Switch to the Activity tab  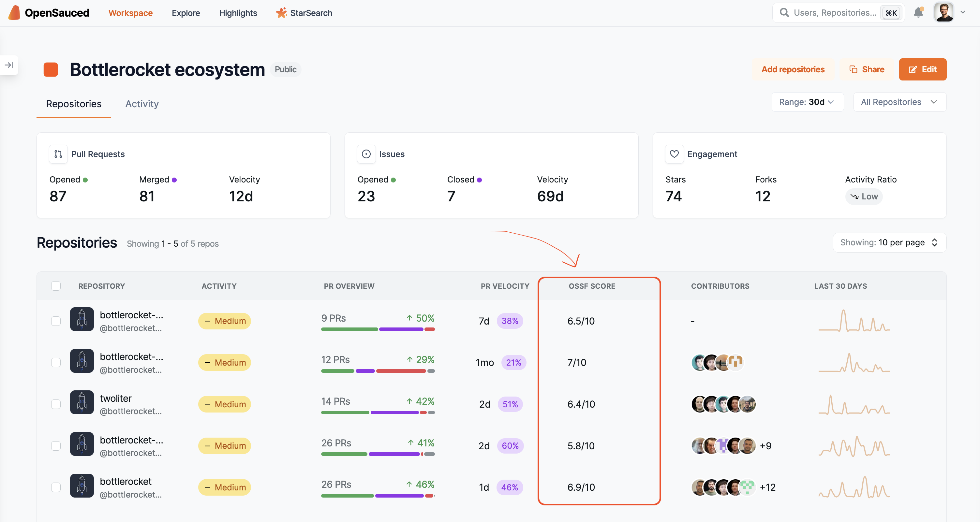[x=142, y=104]
